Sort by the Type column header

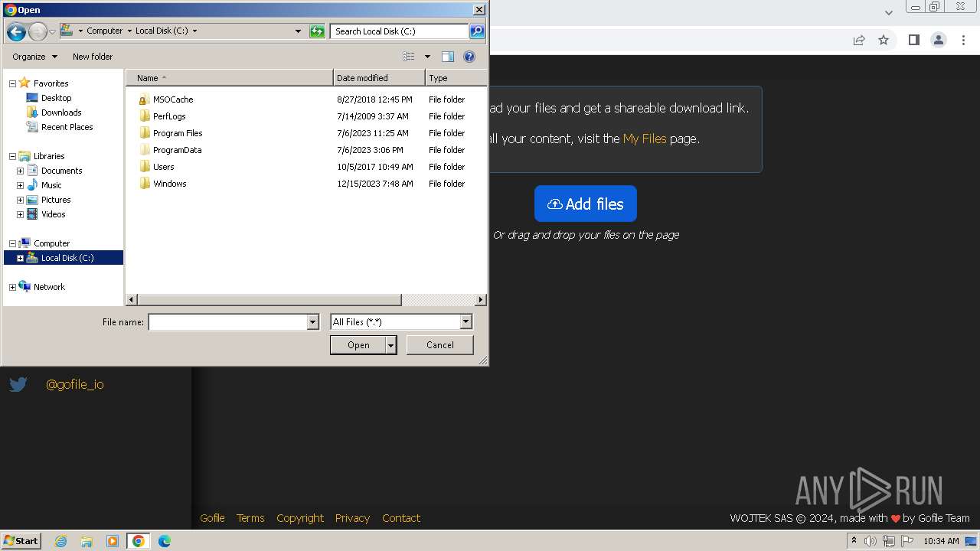456,78
